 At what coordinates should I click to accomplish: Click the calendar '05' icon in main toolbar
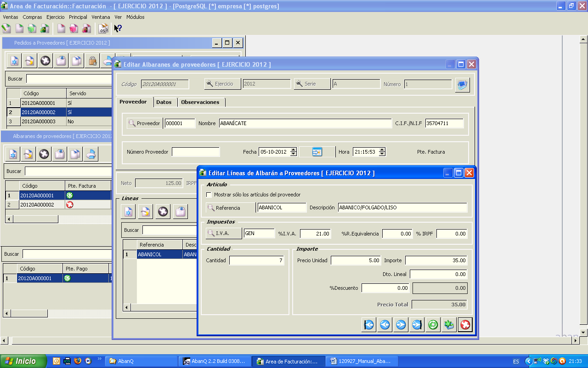click(x=103, y=29)
